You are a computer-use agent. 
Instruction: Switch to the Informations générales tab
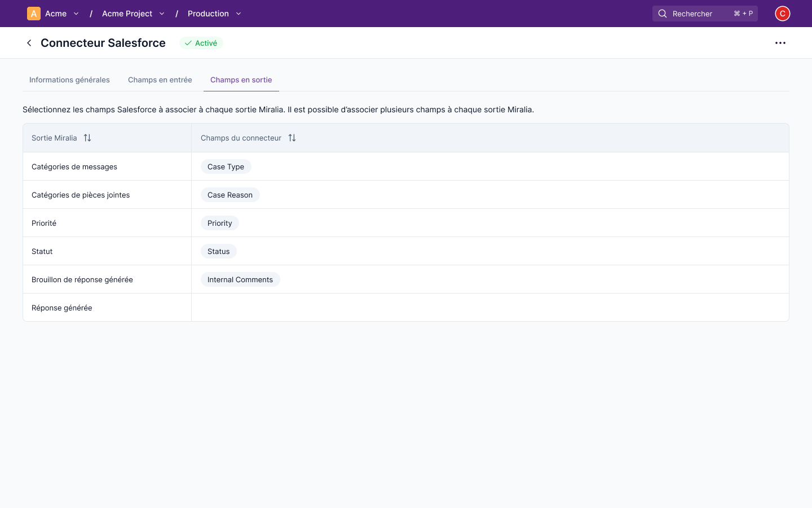(69, 80)
